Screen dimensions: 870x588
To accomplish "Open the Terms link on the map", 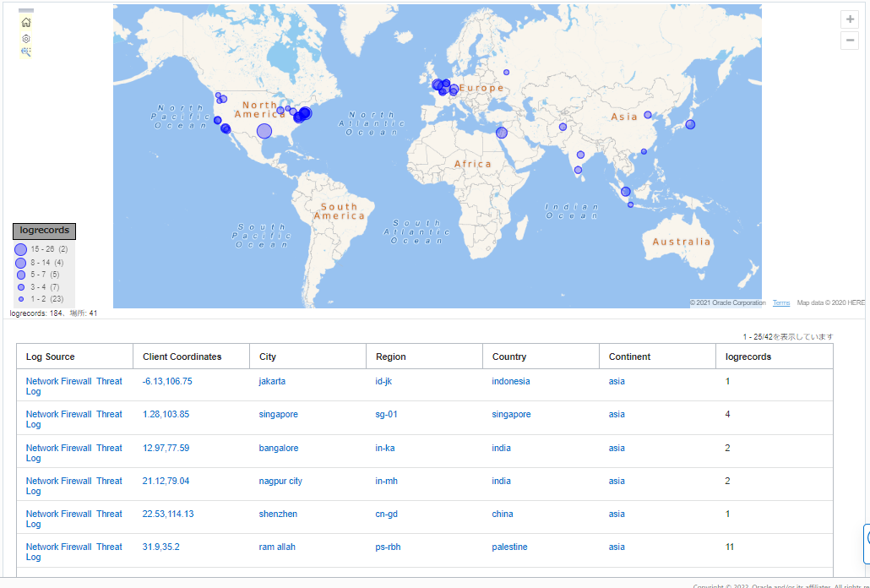I will [781, 302].
